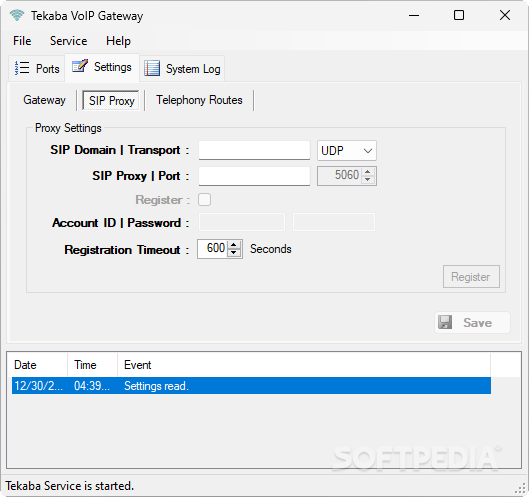Image resolution: width=529 pixels, height=497 pixels.
Task: Click the Tekaba wifi app icon in title bar
Action: tap(17, 15)
